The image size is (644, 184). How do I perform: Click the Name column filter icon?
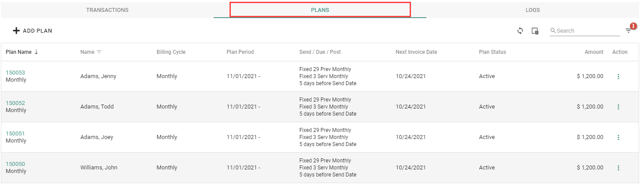click(99, 52)
